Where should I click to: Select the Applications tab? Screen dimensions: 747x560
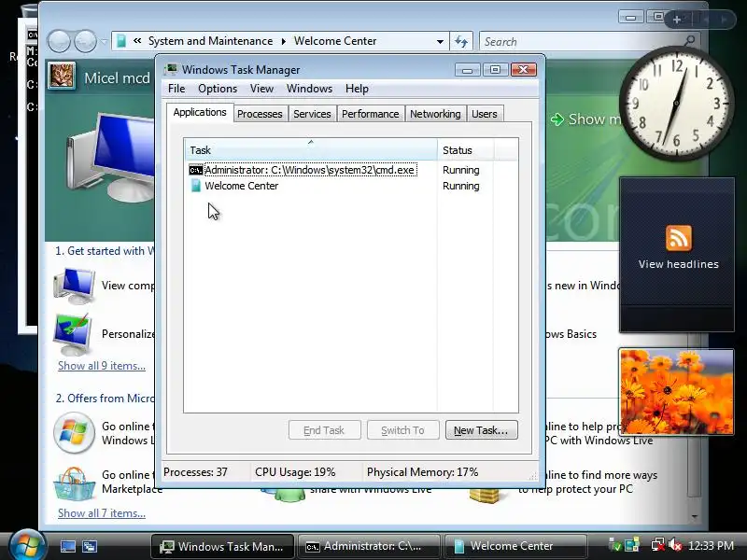[x=200, y=112]
